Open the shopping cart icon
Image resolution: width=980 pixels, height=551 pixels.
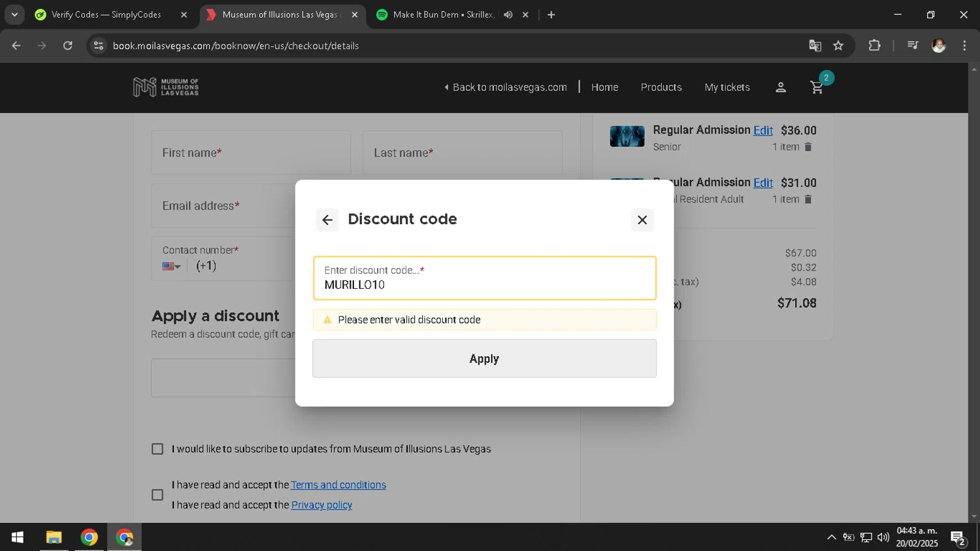[817, 88]
